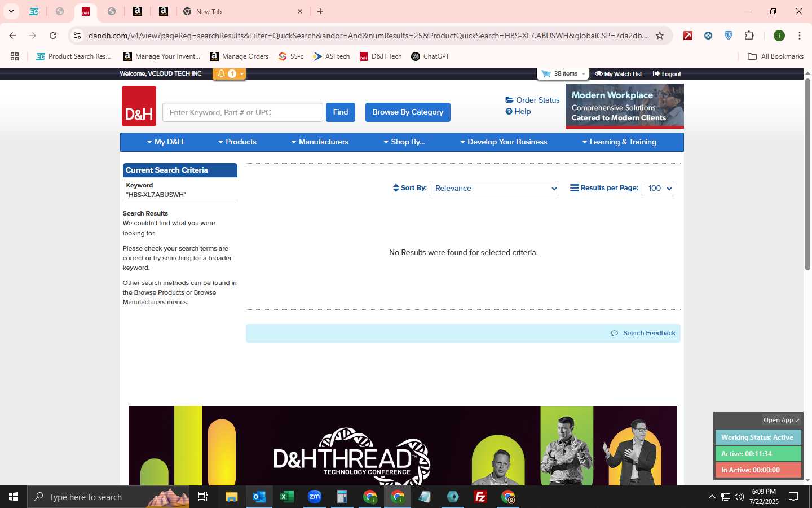Expand the Products menu
812x508 pixels.
tap(237, 142)
